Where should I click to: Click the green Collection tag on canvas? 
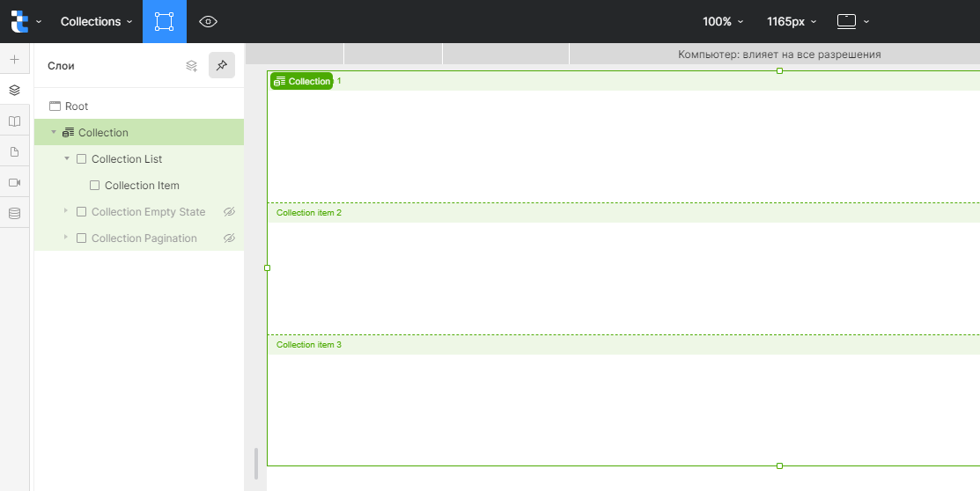(x=302, y=81)
